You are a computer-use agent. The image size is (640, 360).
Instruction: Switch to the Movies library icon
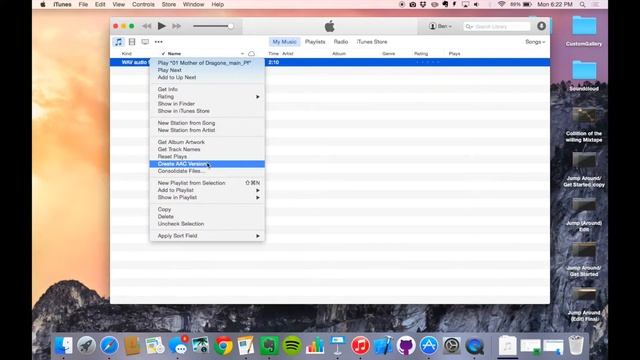[132, 42]
